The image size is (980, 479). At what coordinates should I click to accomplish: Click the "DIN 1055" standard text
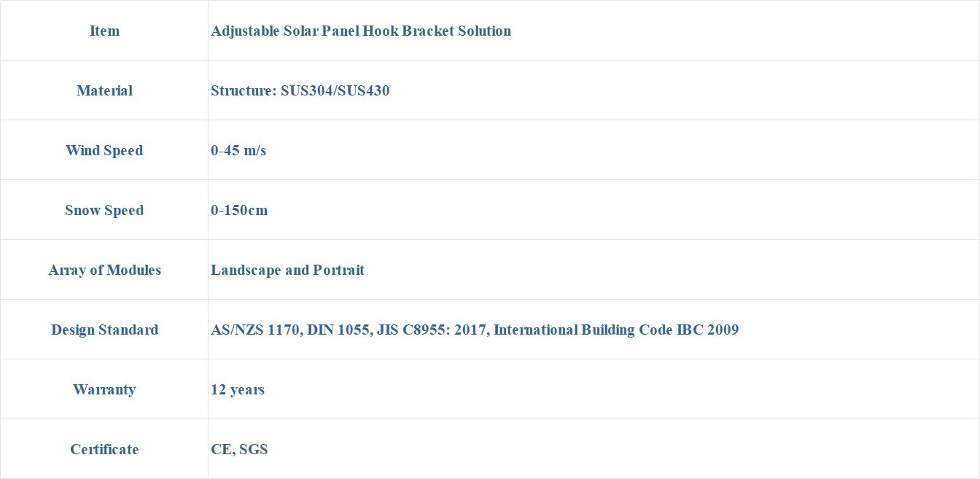pos(338,330)
